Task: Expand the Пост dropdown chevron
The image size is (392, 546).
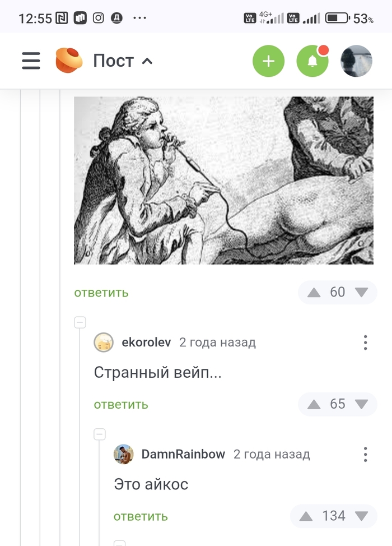Action: [x=147, y=61]
